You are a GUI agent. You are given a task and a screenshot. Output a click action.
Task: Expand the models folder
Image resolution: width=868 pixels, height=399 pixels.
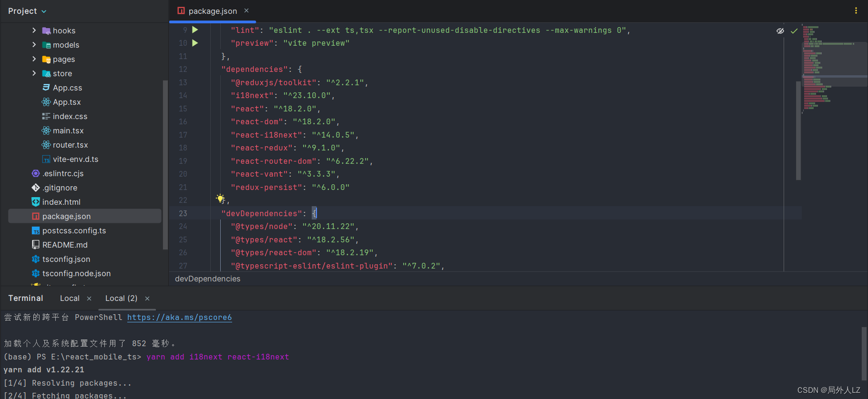34,45
